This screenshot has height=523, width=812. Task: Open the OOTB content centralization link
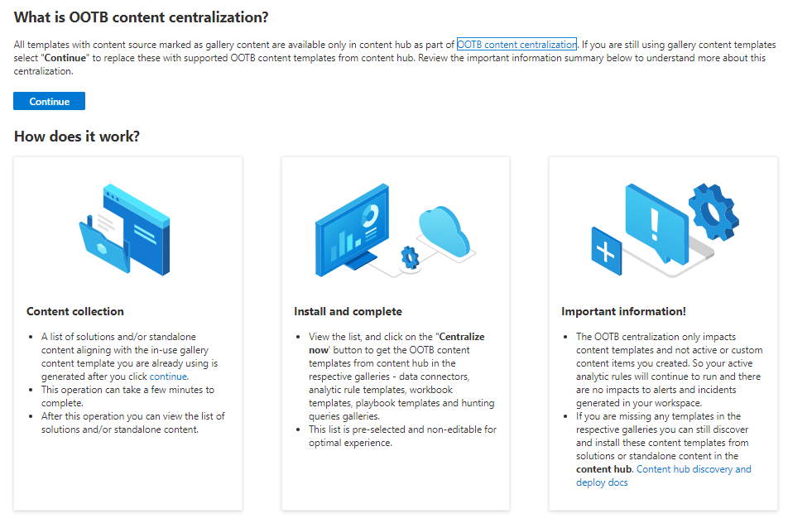pos(517,45)
